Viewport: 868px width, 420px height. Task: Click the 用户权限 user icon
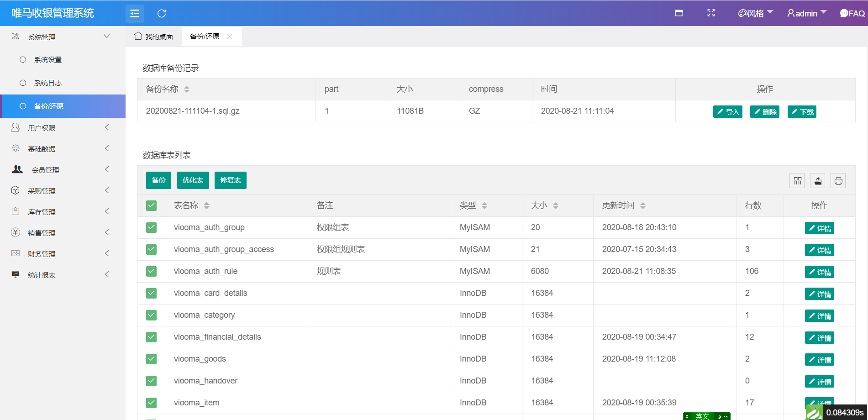16,127
